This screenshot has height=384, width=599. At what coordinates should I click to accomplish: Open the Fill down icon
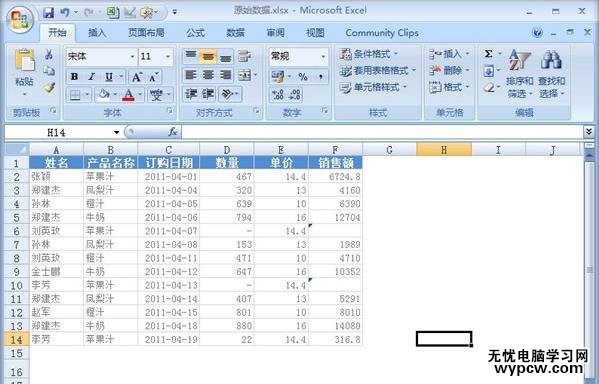point(489,71)
